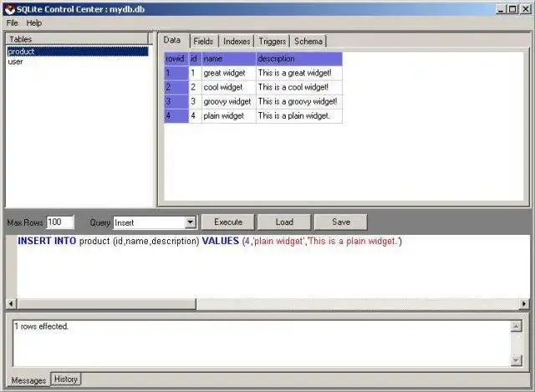Switch to the History tab

click(66, 379)
